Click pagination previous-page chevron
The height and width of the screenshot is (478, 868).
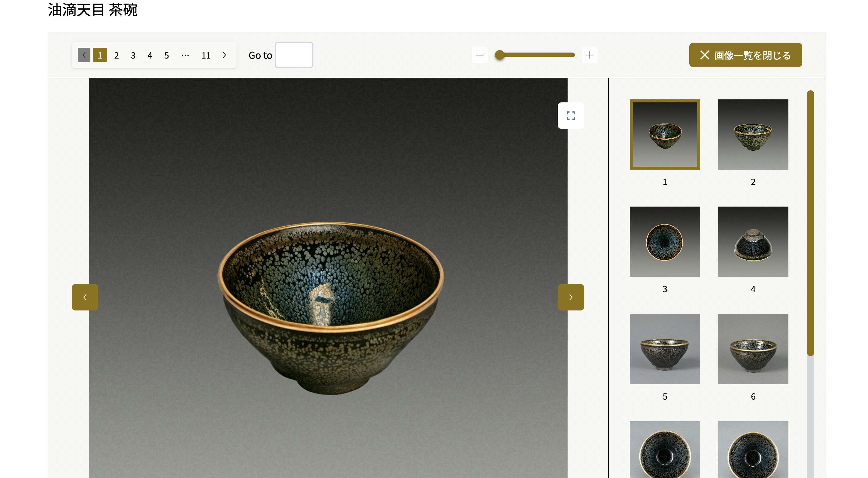coord(84,55)
